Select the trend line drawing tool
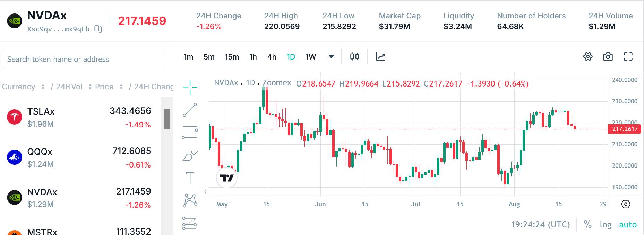Screen dimensions: 644x235 (x=190, y=110)
